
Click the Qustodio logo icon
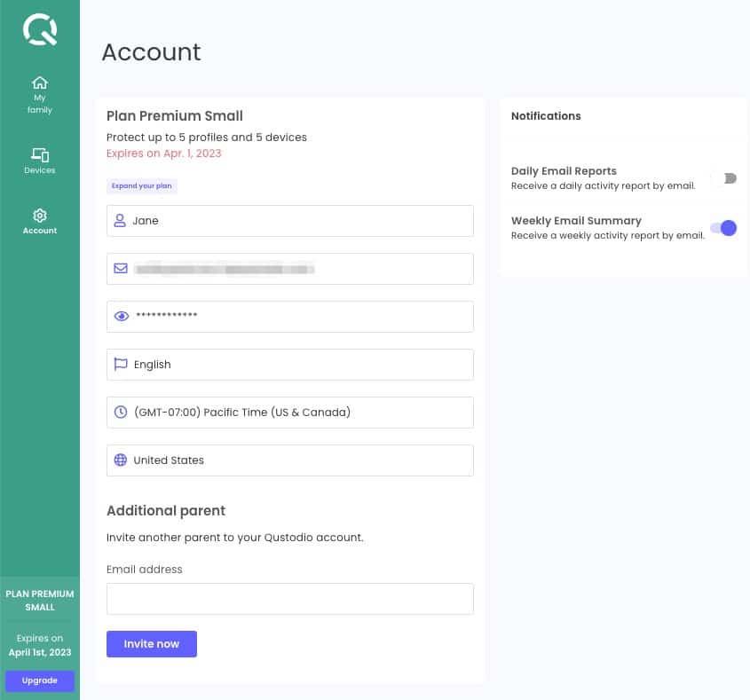[x=40, y=29]
